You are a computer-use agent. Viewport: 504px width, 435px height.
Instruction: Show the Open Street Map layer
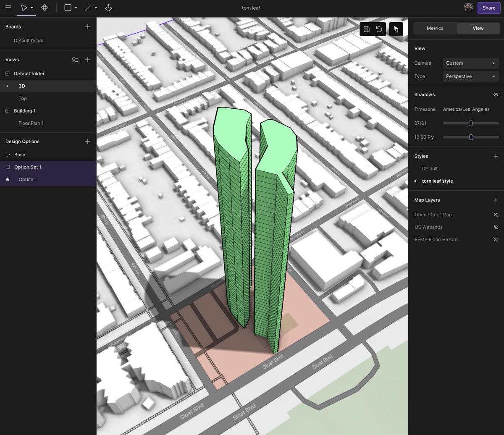click(496, 215)
